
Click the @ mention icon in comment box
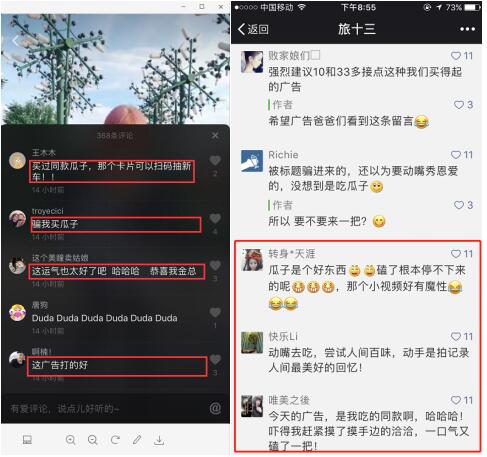click(215, 408)
